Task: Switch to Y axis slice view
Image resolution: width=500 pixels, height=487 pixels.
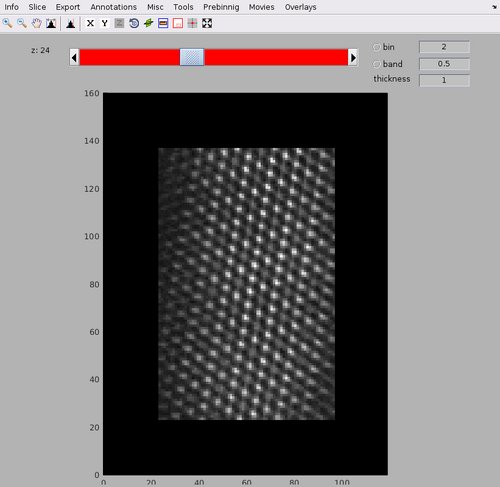Action: pyautogui.click(x=105, y=23)
